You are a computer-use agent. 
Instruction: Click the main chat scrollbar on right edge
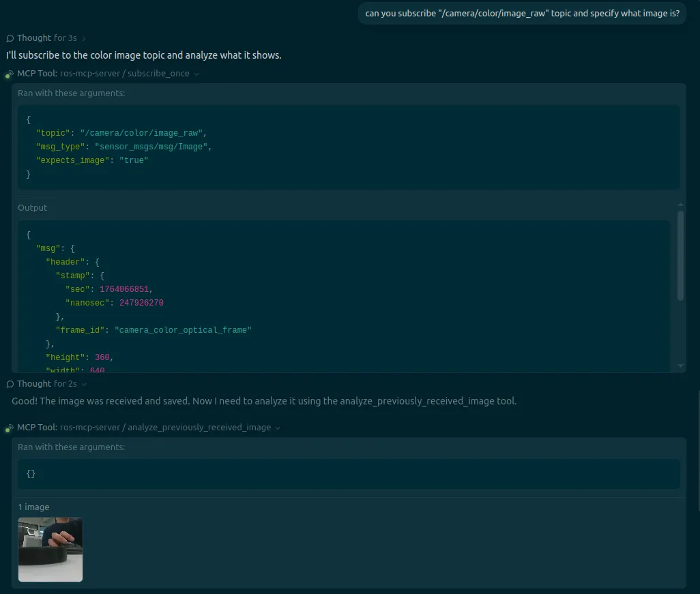[698, 450]
